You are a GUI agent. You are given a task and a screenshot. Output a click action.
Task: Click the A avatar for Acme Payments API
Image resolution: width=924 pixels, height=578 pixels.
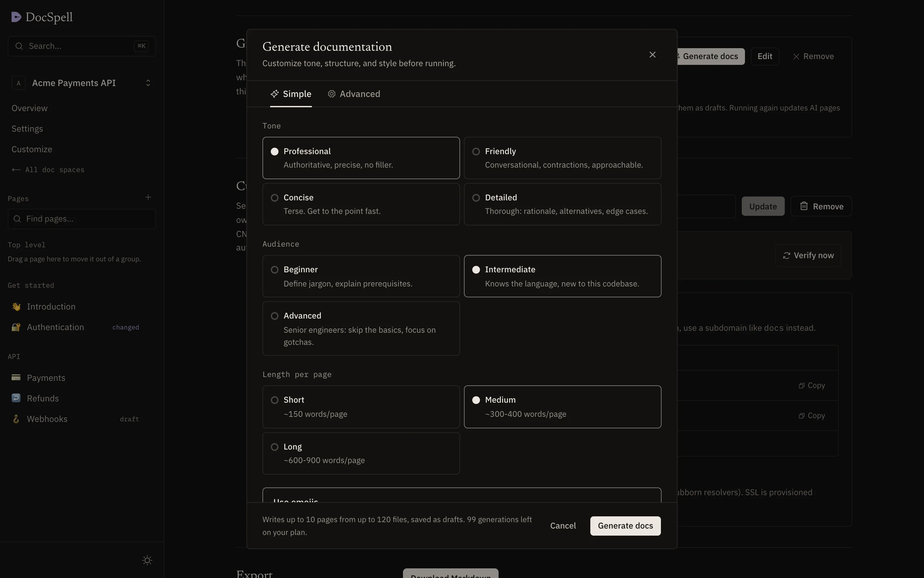18,83
